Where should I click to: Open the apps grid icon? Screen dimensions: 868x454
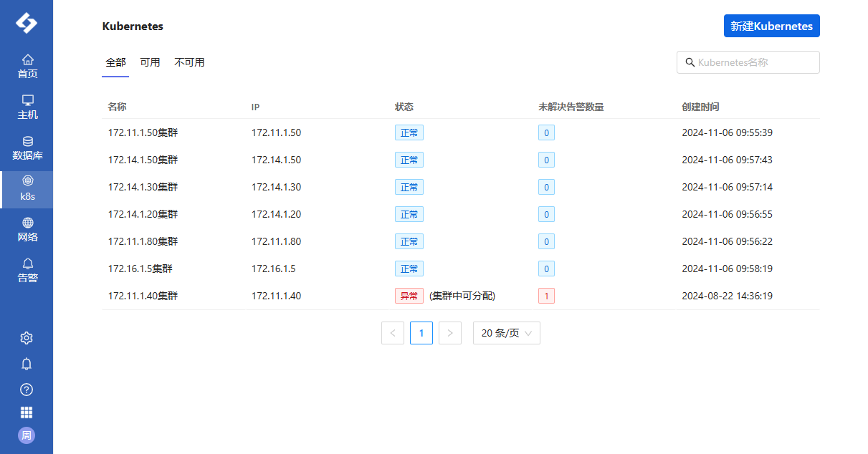click(x=27, y=412)
